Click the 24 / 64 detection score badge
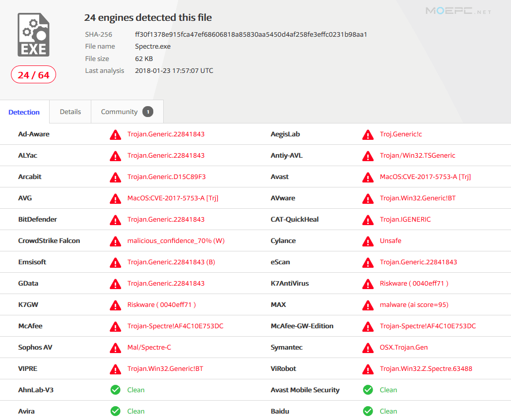511x420 pixels. [34, 74]
